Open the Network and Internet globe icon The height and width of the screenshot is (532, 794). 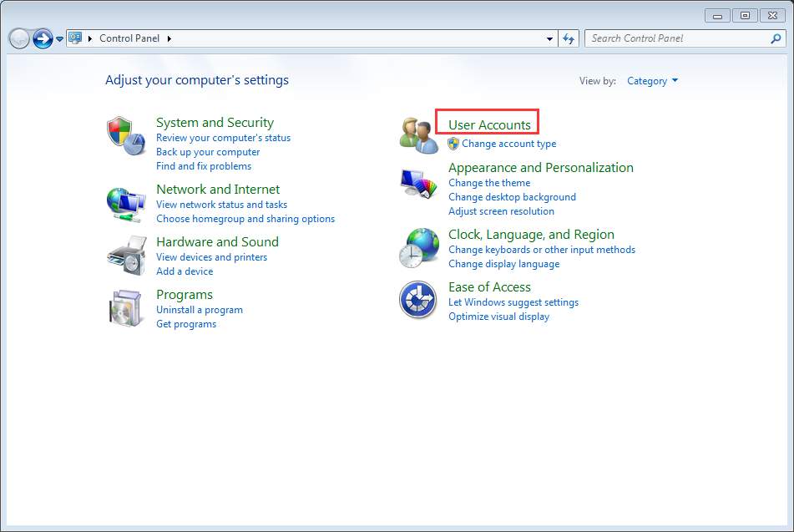126,203
